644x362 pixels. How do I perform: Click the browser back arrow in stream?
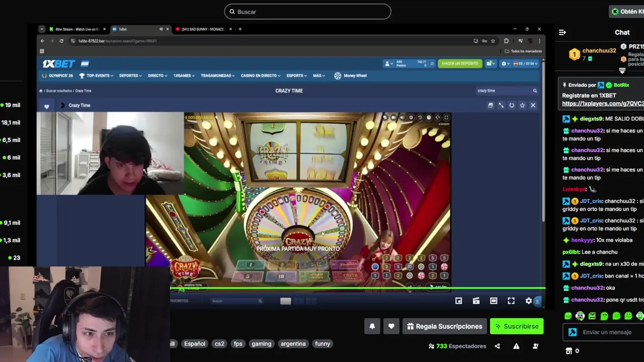(42, 41)
